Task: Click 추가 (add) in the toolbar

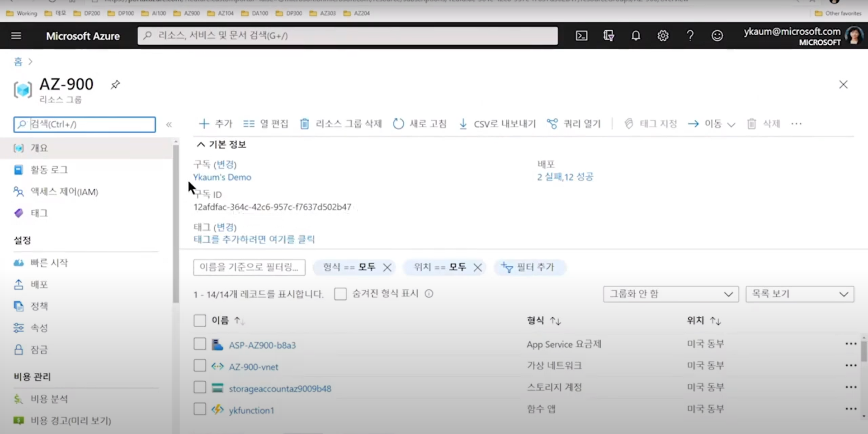Action: tap(215, 123)
